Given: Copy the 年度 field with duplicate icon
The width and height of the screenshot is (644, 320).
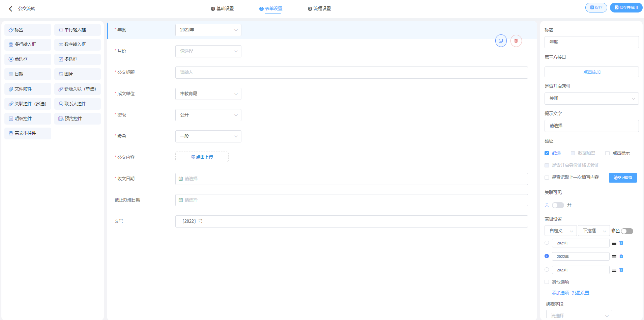Looking at the screenshot, I should (x=501, y=41).
